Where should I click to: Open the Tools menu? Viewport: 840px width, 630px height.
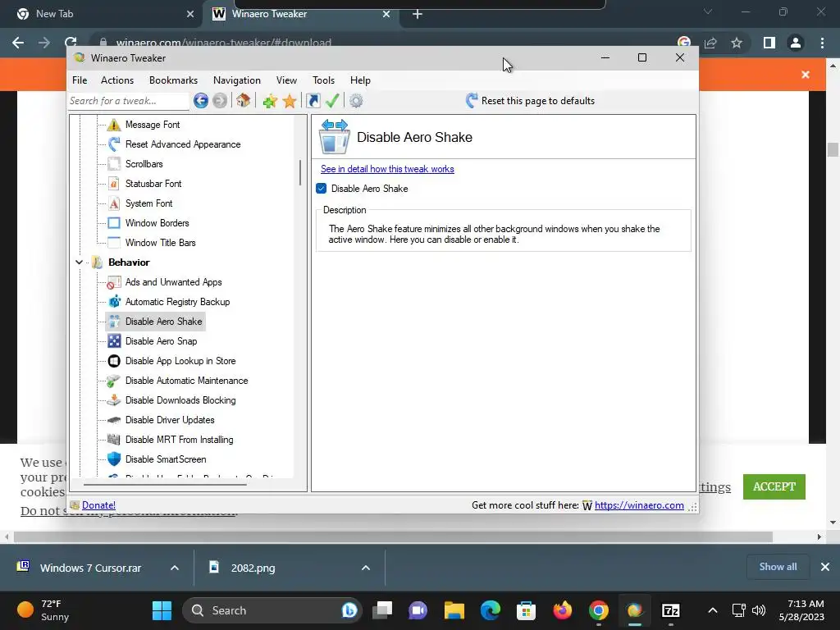(x=323, y=80)
